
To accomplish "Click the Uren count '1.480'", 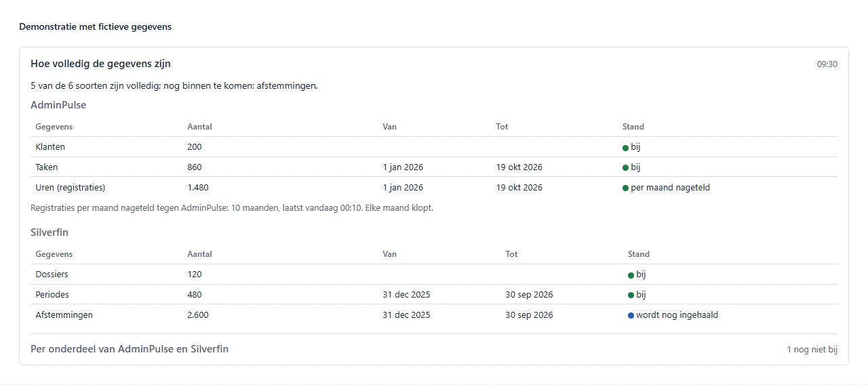I will point(198,187).
